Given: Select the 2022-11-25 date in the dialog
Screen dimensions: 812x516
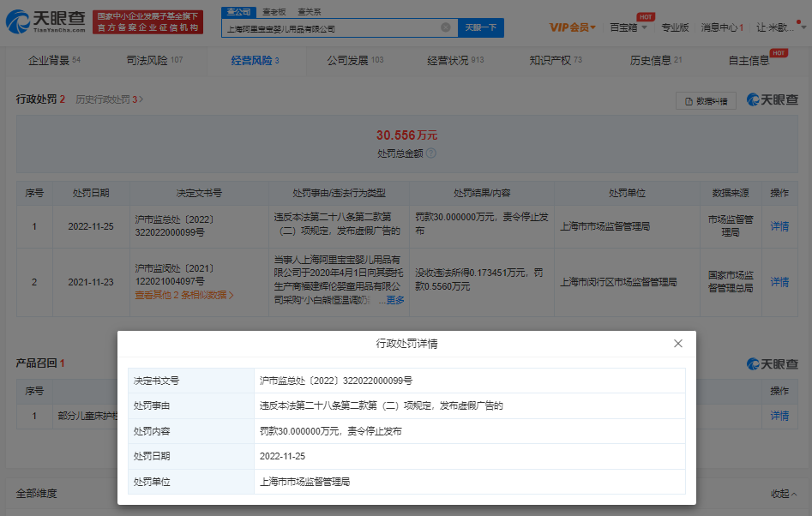Looking at the screenshot, I should (x=282, y=456).
